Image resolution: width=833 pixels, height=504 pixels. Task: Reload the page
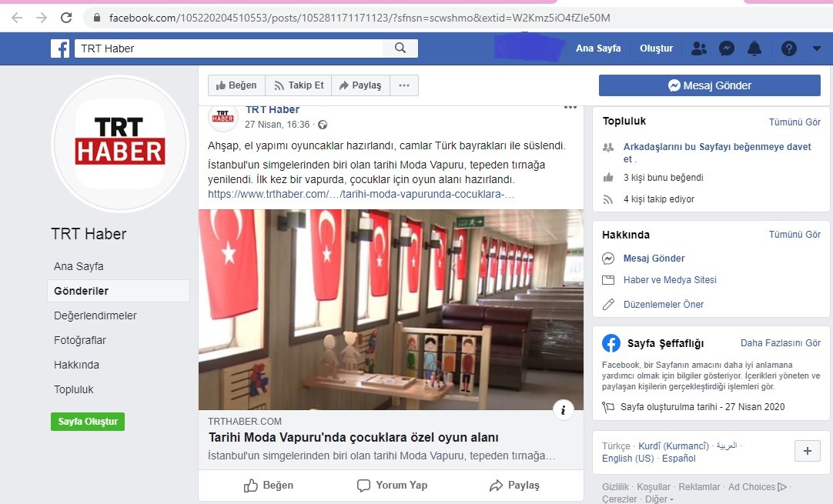click(66, 18)
